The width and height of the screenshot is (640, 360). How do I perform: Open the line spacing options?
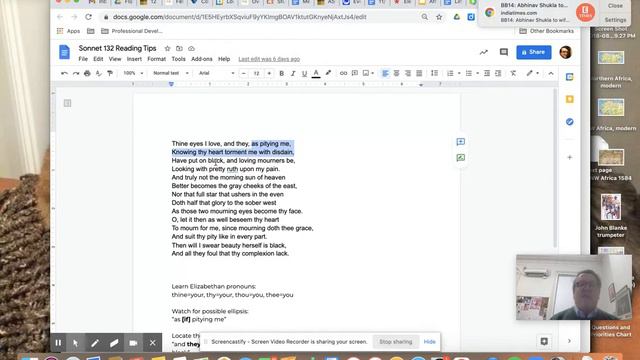click(434, 73)
